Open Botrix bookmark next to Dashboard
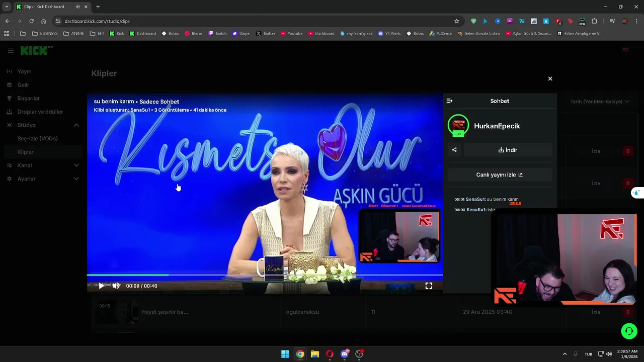Viewport: 644px width, 362px height. 170,34
